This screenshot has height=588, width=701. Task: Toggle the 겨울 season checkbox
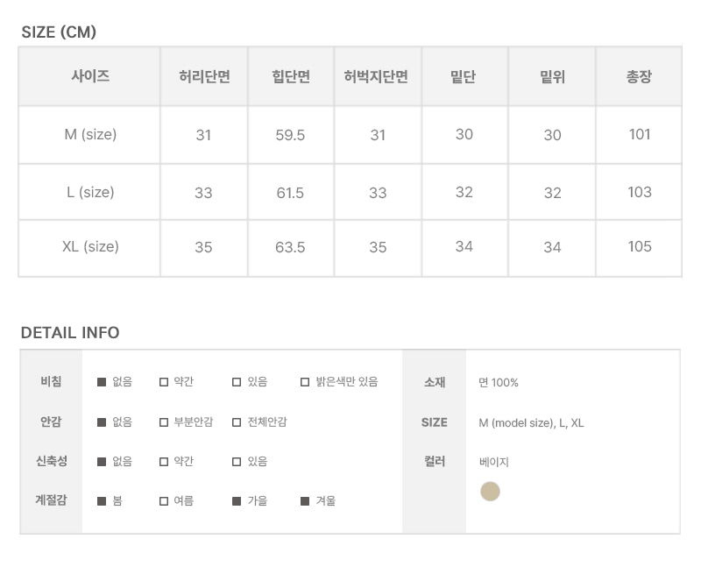[305, 501]
